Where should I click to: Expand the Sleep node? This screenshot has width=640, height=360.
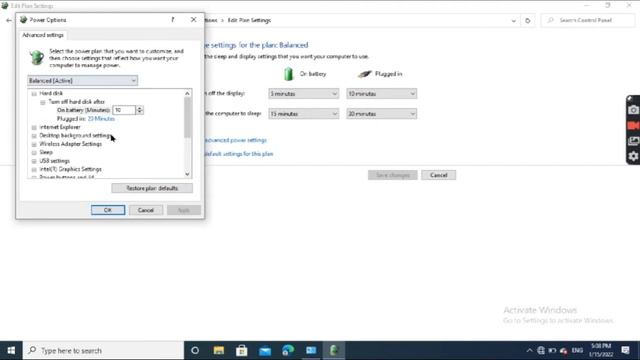(x=34, y=153)
